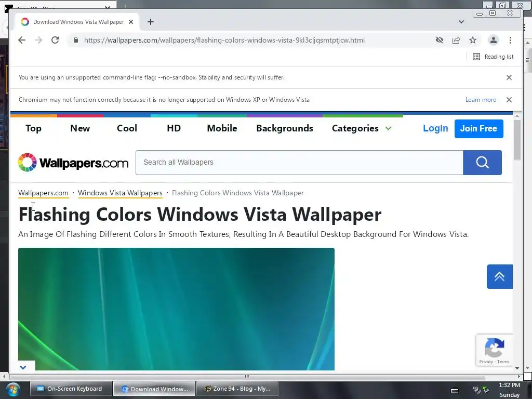This screenshot has height=399, width=532.
Task: Open the Learn more link
Action: click(481, 100)
